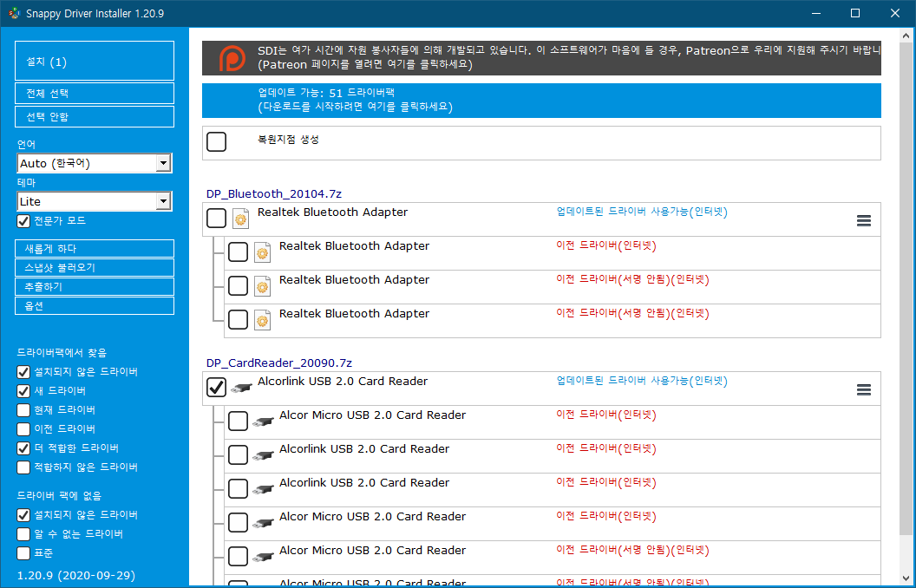
Task: Click the 업데이트 가능: 51 드라이버팩 banner
Action: (541, 101)
